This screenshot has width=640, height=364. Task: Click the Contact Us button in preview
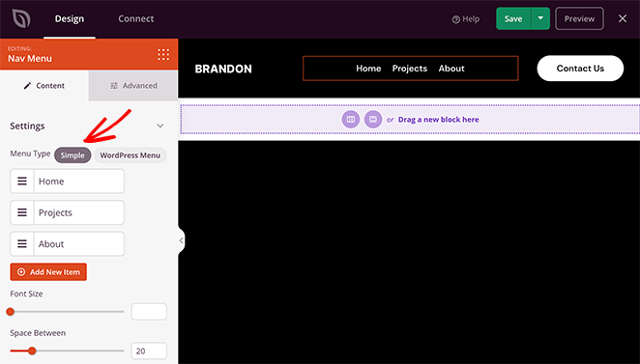[580, 69]
